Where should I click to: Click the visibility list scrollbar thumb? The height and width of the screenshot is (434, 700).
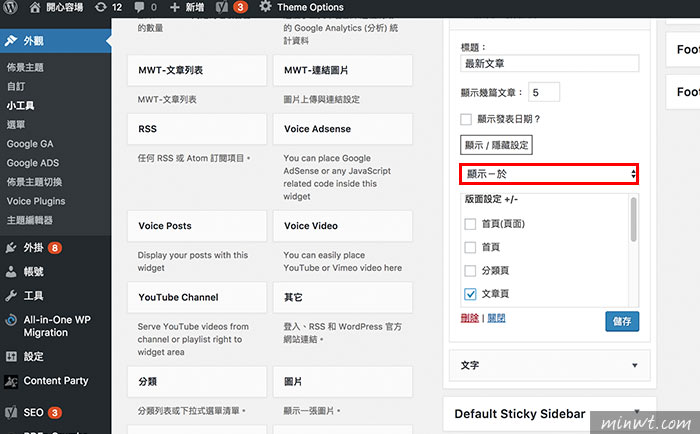coord(633,220)
